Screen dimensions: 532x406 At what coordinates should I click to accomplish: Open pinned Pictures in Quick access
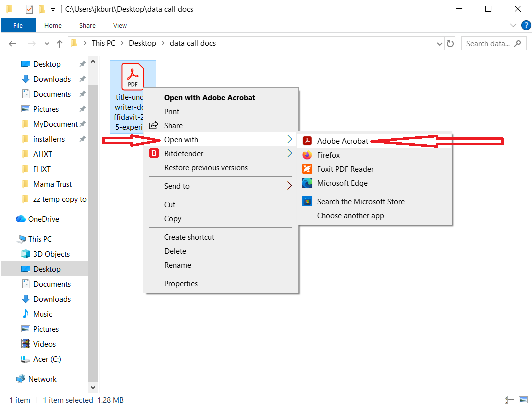coord(46,109)
